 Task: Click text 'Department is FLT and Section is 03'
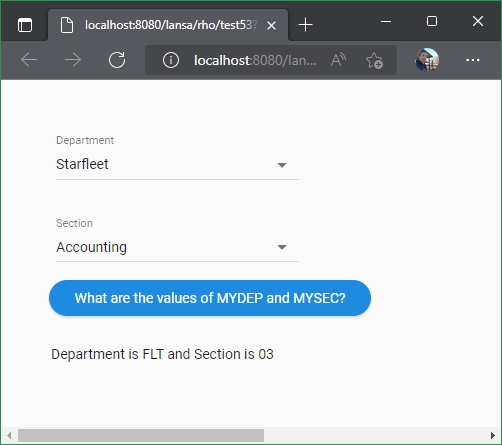[162, 354]
